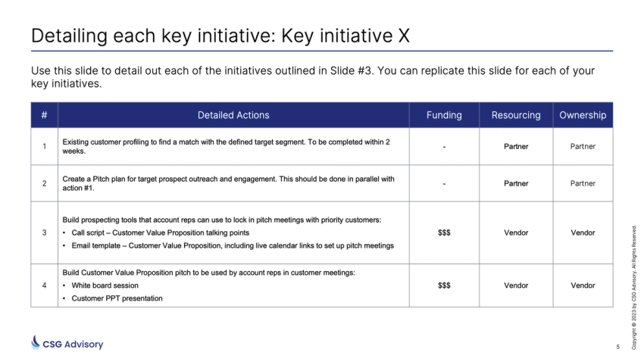Screen dimensions: 644x362
Task: Click the CSG Advisory logo
Action: [x=67, y=343]
